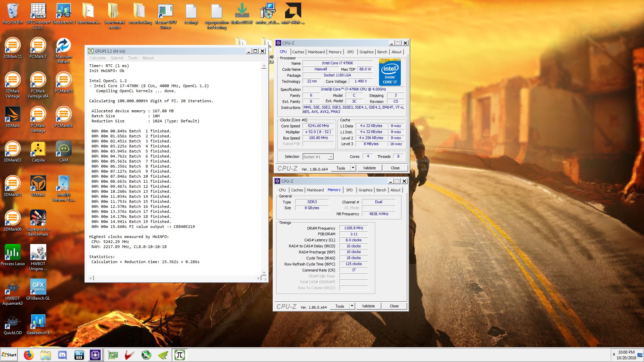Click the DRAM Frequency value field
This screenshot has width=644, height=362.
pyautogui.click(x=354, y=228)
